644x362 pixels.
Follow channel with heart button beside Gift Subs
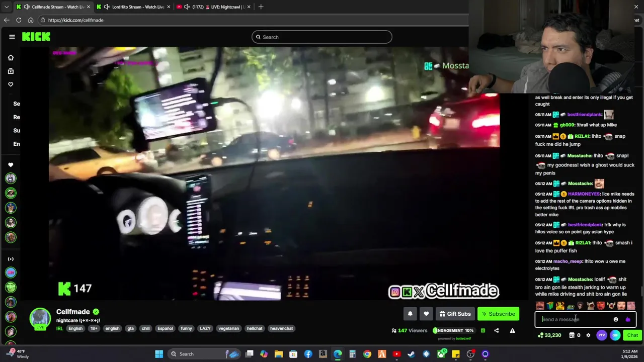426,314
